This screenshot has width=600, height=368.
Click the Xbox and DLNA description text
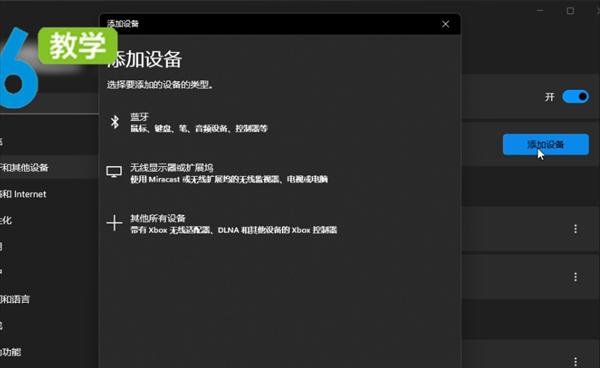tap(233, 230)
